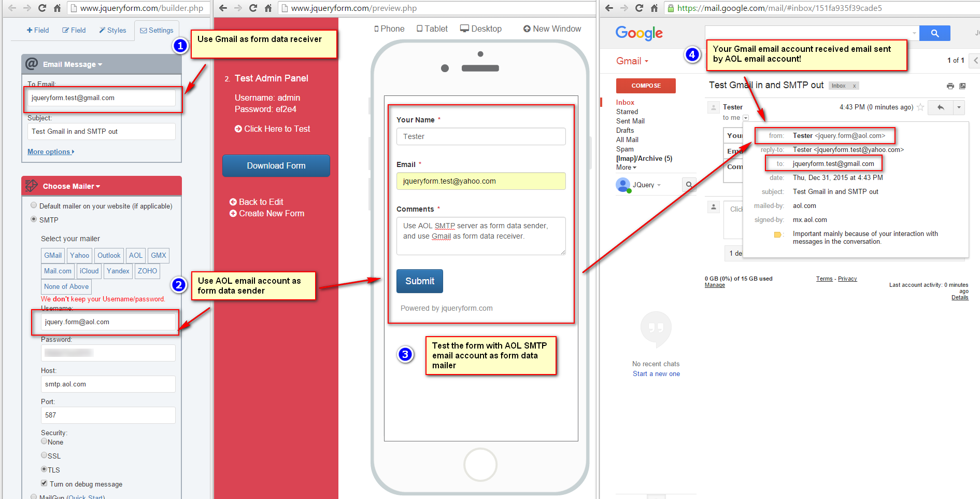Screen dimensions: 980x499
Task: Toggle Turn on debug message checkbox
Action: point(44,483)
